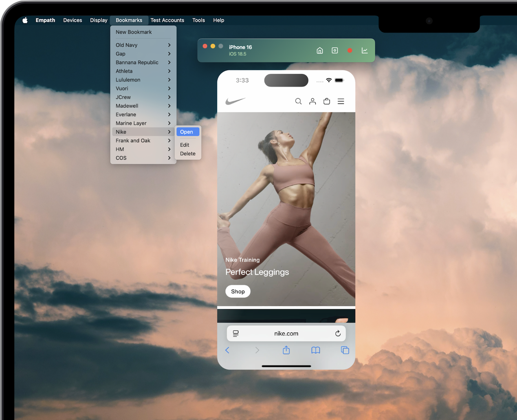Tap the Nike Training caption
The width and height of the screenshot is (517, 420).
(x=242, y=260)
